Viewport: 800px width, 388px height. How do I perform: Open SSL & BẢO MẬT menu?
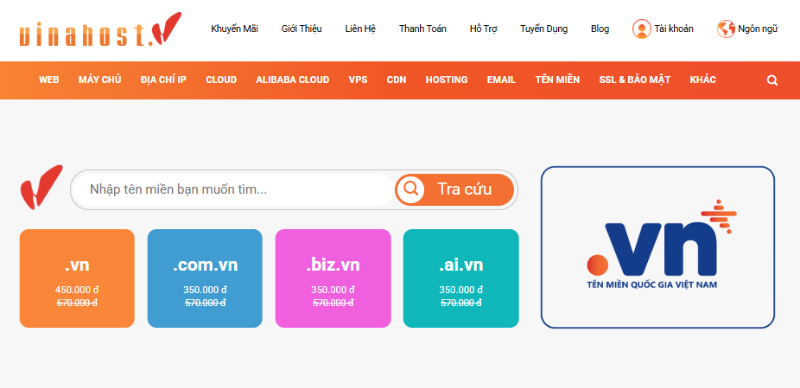point(634,80)
